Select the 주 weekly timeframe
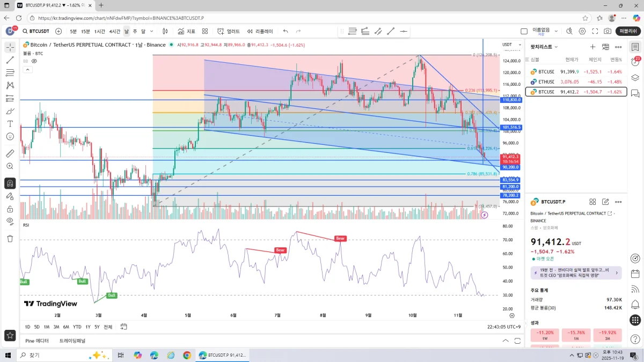This screenshot has width=644, height=362. click(135, 31)
